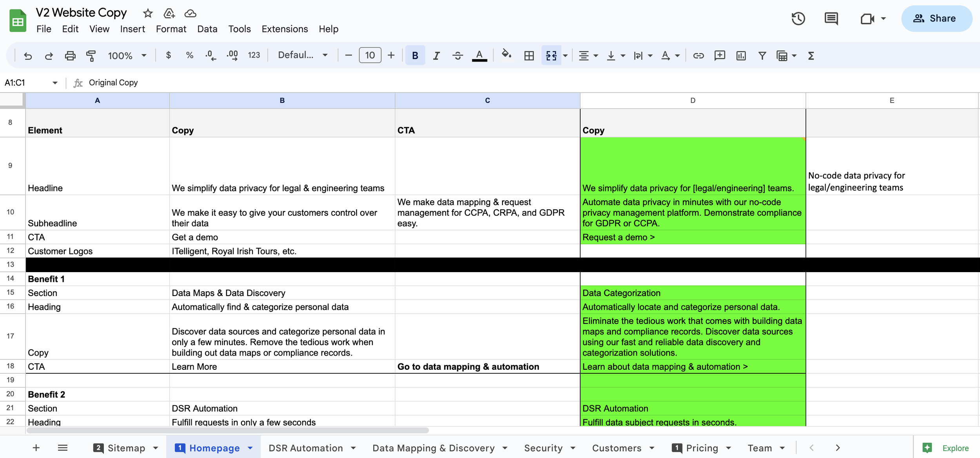Click the insert chart icon
980x458 pixels.
coord(741,56)
